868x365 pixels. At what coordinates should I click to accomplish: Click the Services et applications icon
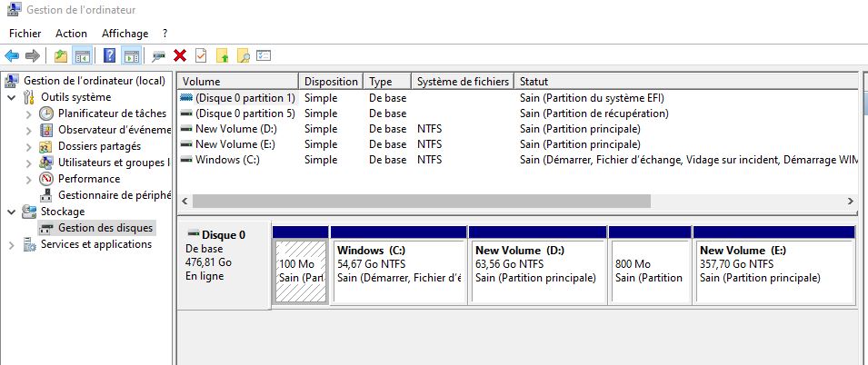[x=29, y=244]
